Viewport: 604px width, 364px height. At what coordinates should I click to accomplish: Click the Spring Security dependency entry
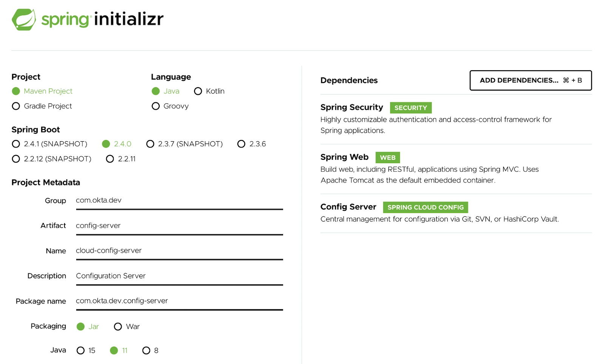click(x=351, y=108)
